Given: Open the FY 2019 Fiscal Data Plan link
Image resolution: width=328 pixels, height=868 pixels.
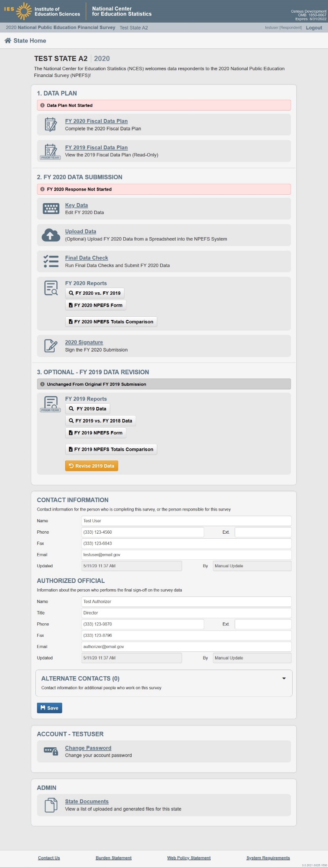Looking at the screenshot, I should point(96,148).
